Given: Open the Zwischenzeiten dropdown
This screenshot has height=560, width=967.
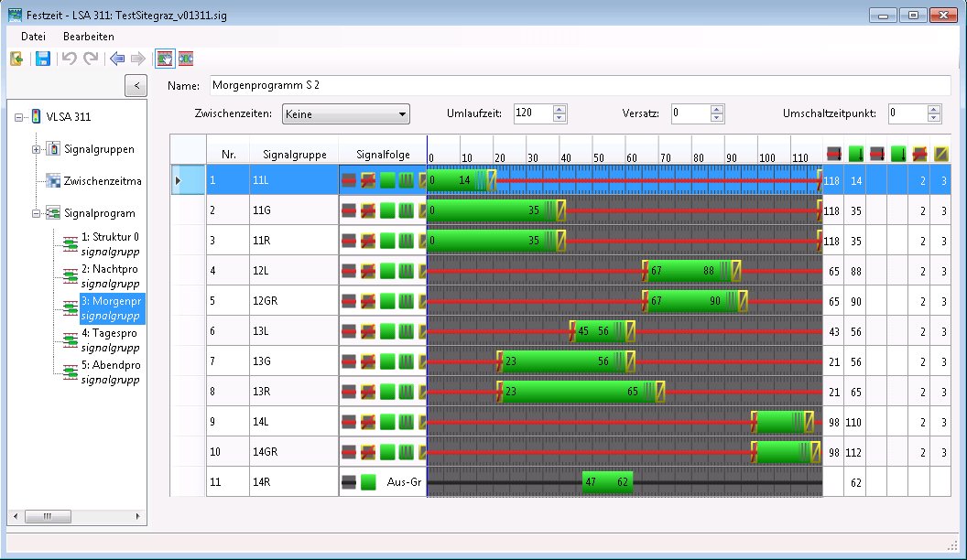Looking at the screenshot, I should click(345, 114).
